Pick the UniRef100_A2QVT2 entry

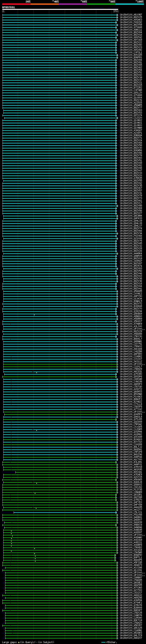pos(131,389)
